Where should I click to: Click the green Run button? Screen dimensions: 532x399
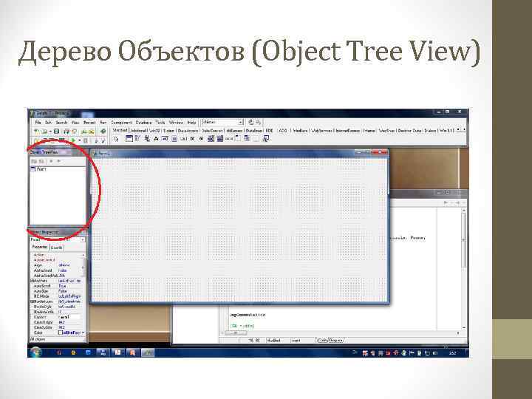[73, 140]
